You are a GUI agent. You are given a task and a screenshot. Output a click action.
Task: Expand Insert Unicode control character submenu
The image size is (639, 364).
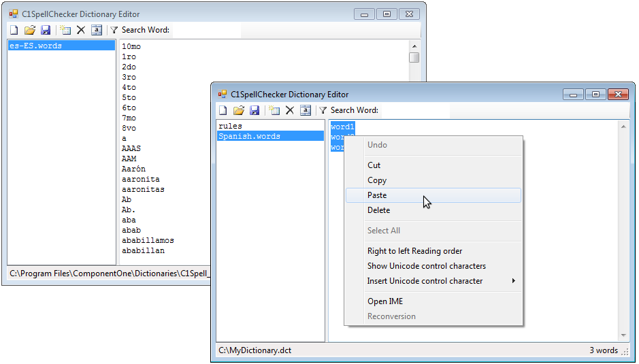[x=433, y=281]
